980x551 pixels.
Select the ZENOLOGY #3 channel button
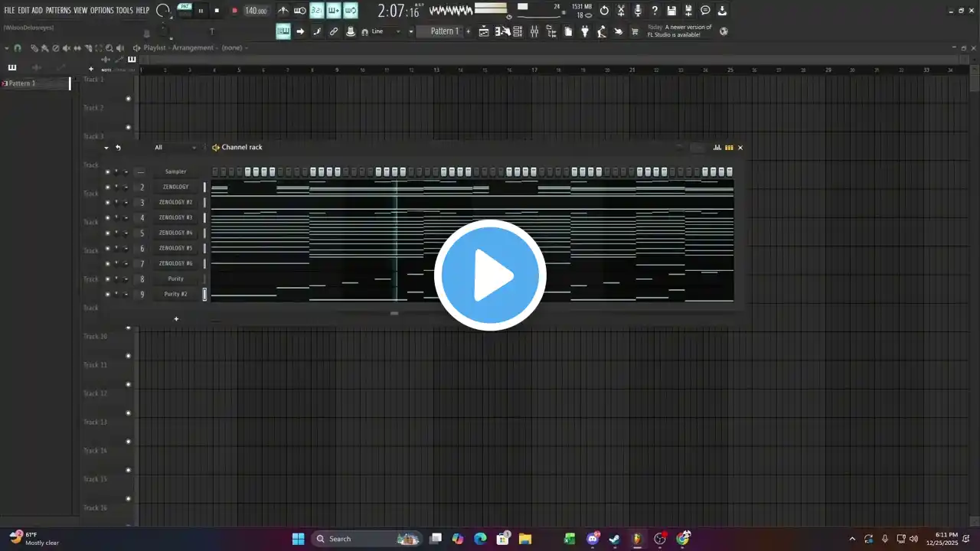[175, 217]
